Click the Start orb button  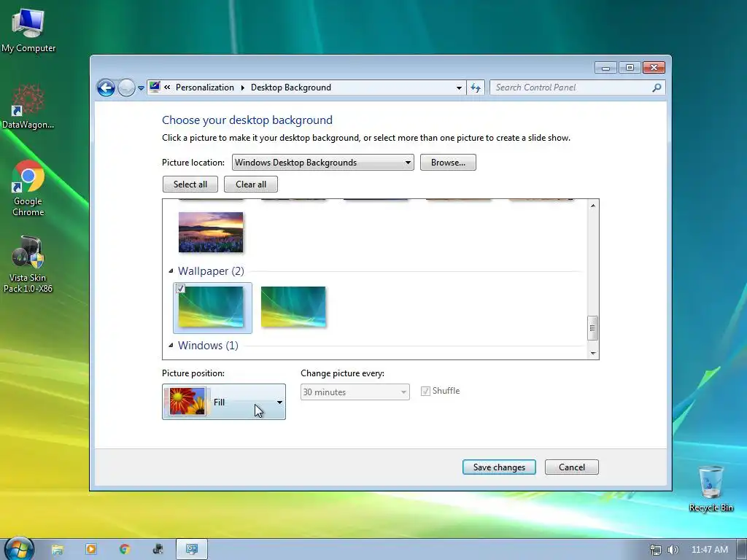point(19,548)
